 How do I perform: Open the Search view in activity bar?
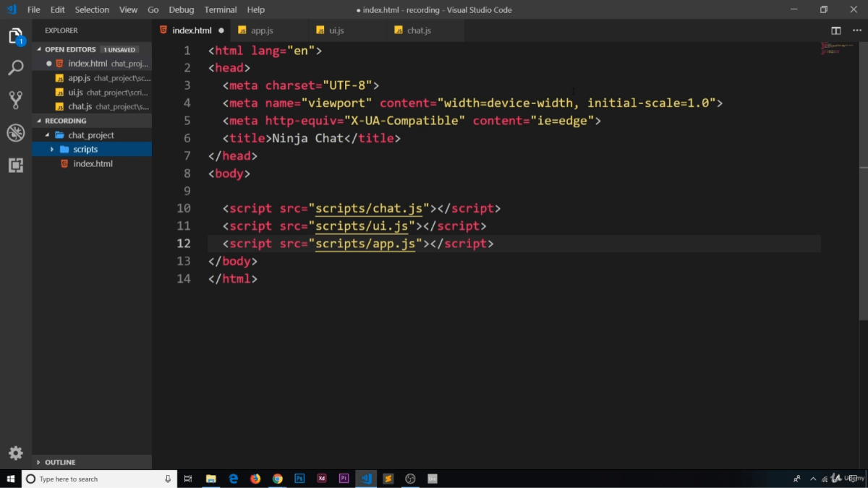pos(15,69)
